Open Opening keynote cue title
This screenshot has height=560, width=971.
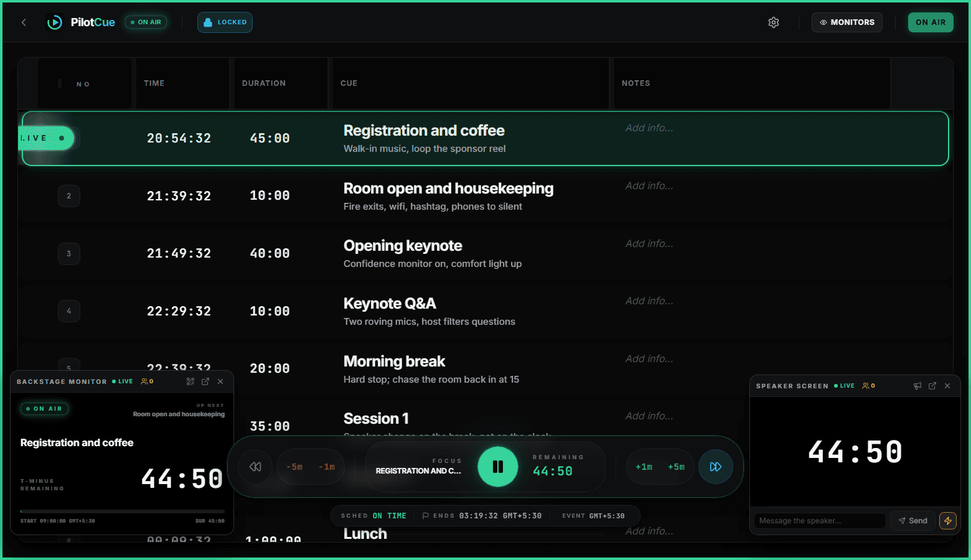coord(403,246)
